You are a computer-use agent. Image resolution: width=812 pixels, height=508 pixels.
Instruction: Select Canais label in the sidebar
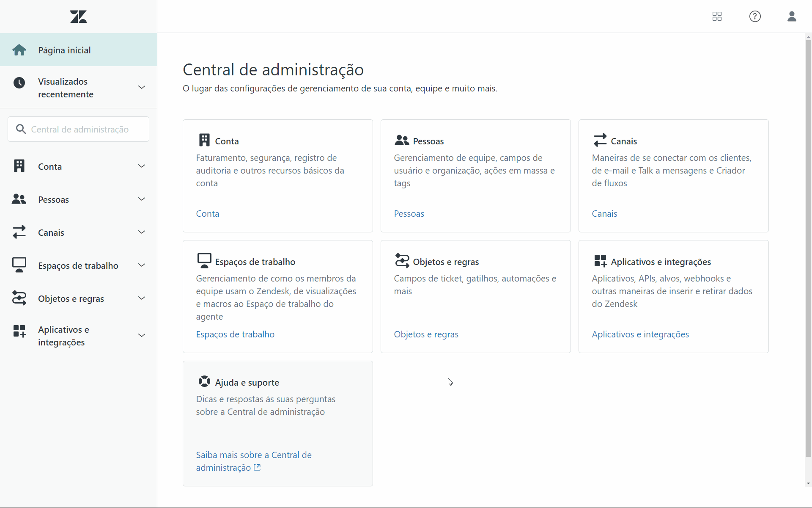(x=51, y=232)
